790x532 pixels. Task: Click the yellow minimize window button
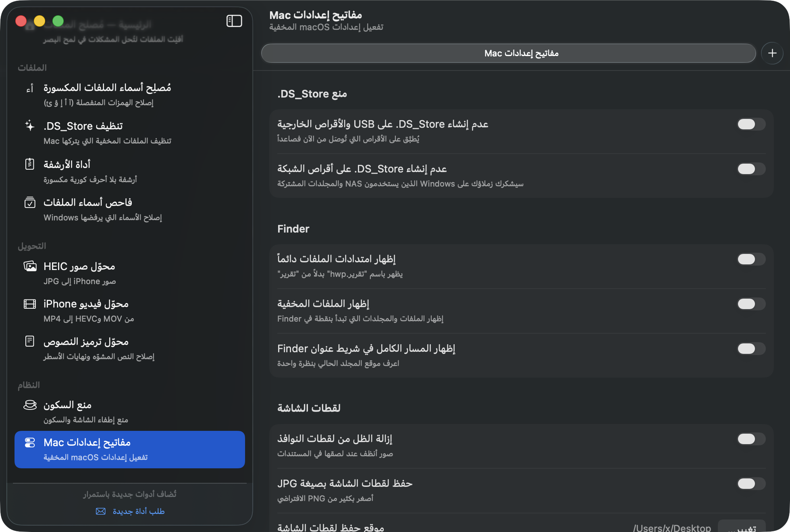[x=39, y=21]
